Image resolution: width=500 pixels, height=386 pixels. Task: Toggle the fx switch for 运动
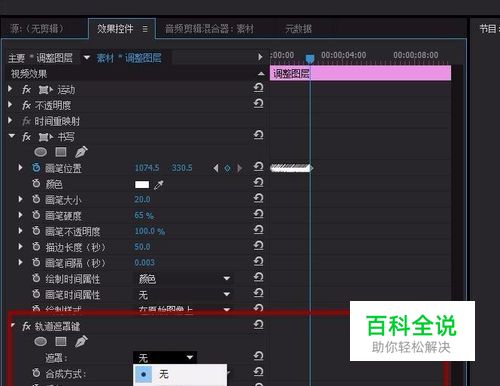tap(26, 90)
